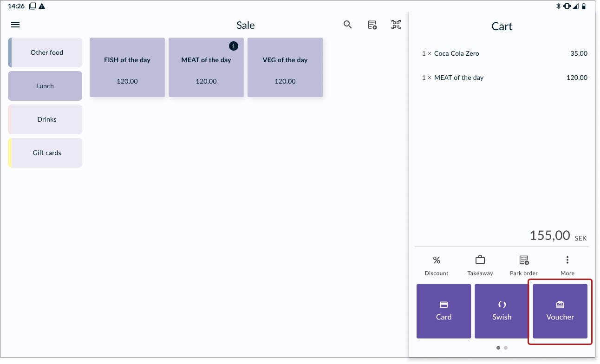Switch to the Drinks category

coord(46,119)
